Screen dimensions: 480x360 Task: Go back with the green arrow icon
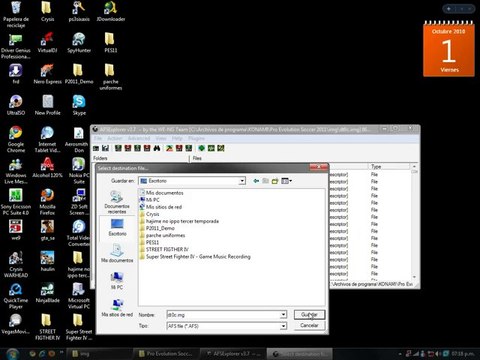coord(256,181)
